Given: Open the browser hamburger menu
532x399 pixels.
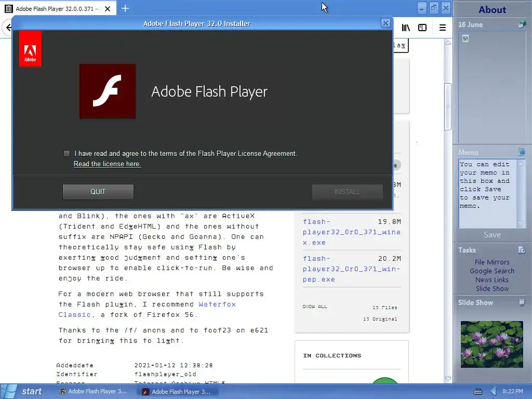Looking at the screenshot, I should click(x=443, y=28).
